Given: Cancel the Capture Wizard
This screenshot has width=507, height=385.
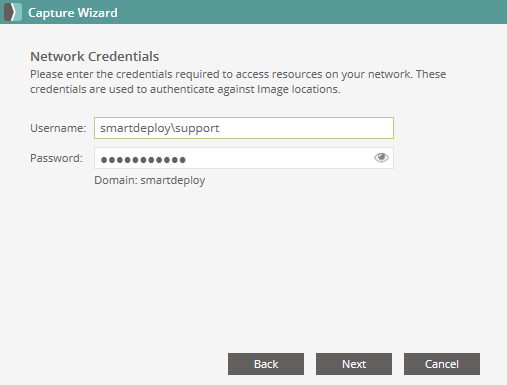Looking at the screenshot, I should pos(442,364).
